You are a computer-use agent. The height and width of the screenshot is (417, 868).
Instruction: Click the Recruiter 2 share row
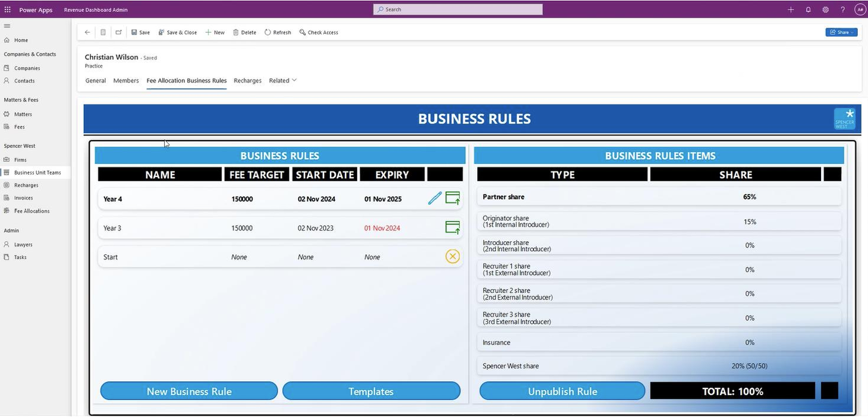coord(659,293)
